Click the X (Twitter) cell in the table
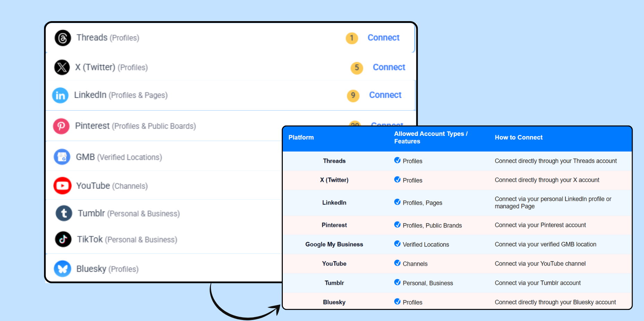Image resolution: width=644 pixels, height=321 pixels. click(x=334, y=180)
